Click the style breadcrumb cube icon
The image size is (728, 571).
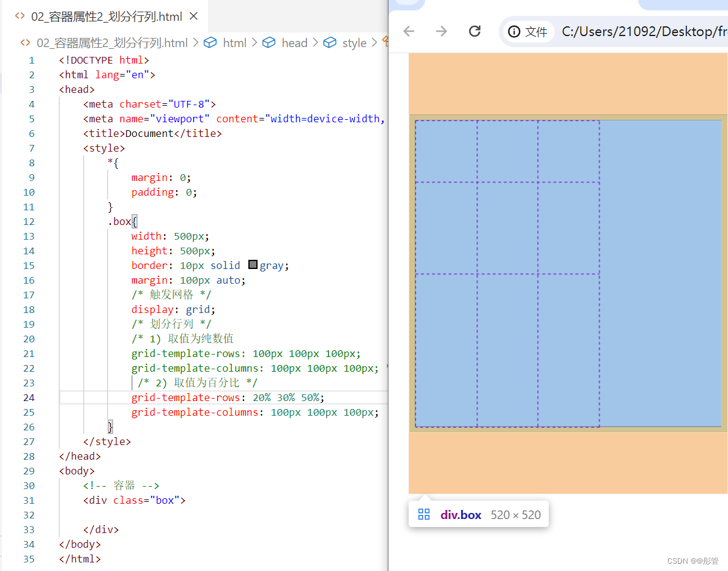pyautogui.click(x=330, y=43)
